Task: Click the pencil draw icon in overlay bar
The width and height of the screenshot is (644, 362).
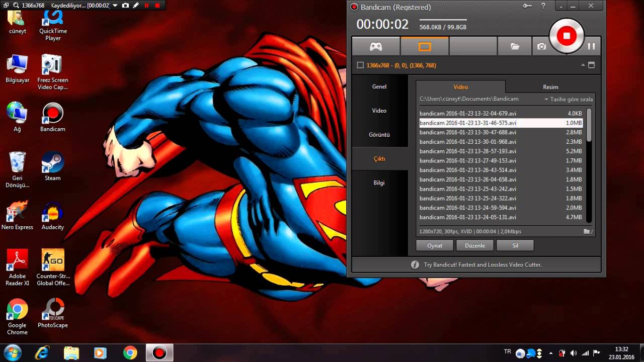Action: coord(135,5)
